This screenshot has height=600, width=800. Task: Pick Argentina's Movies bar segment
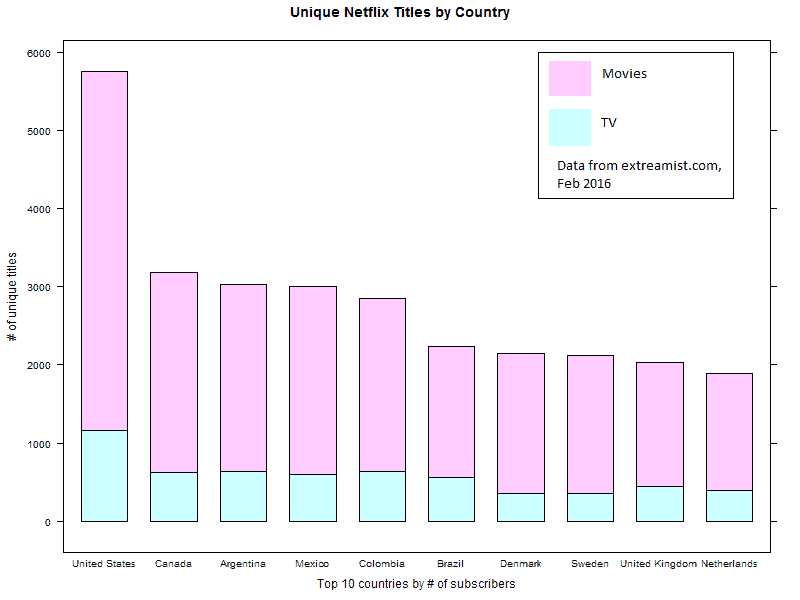click(x=243, y=378)
